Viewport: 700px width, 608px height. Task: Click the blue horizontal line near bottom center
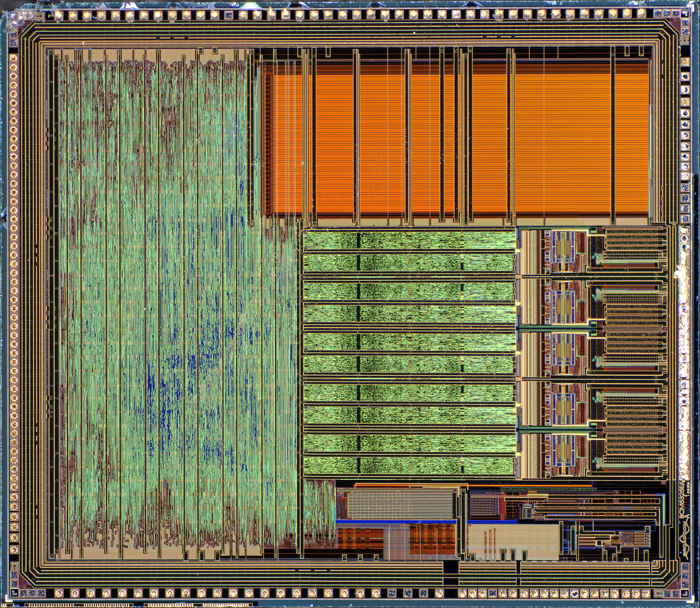tap(394, 521)
